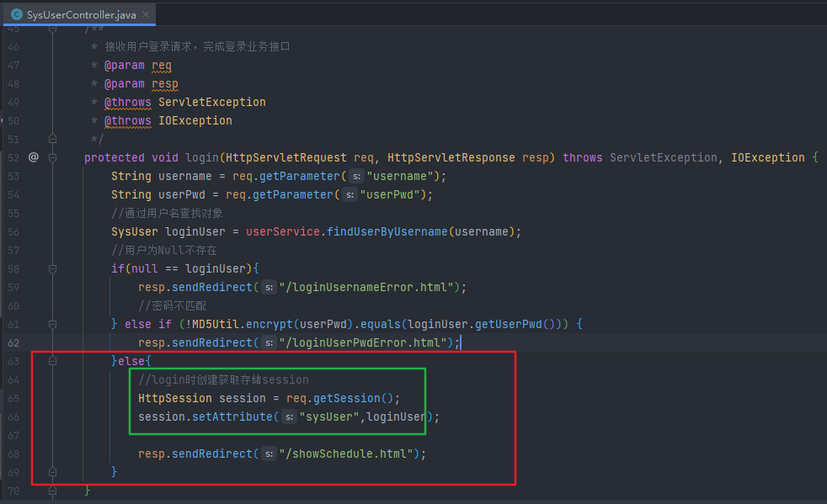The image size is (827, 504).
Task: Click the getUserPwd method call
Action: tap(509, 324)
